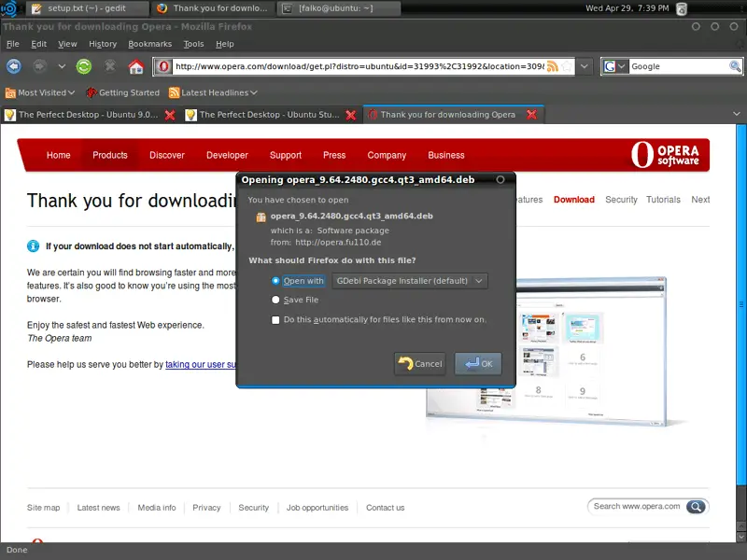The image size is (747, 560).
Task: Click the Opera software logo
Action: (665, 155)
